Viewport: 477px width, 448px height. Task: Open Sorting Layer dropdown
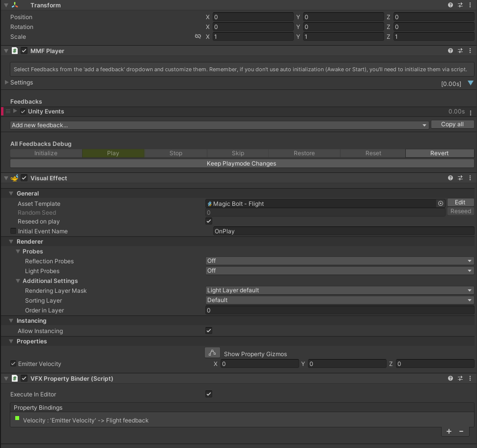coord(339,300)
